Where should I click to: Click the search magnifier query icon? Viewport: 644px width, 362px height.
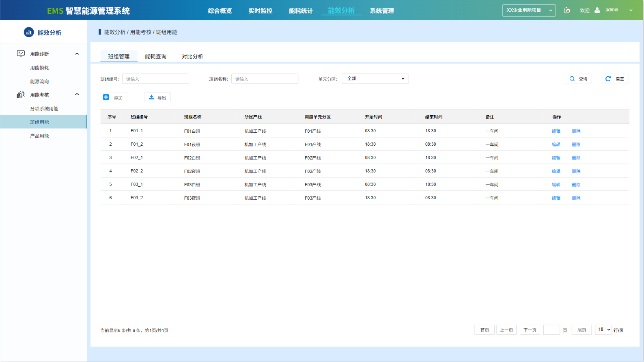[x=572, y=79]
